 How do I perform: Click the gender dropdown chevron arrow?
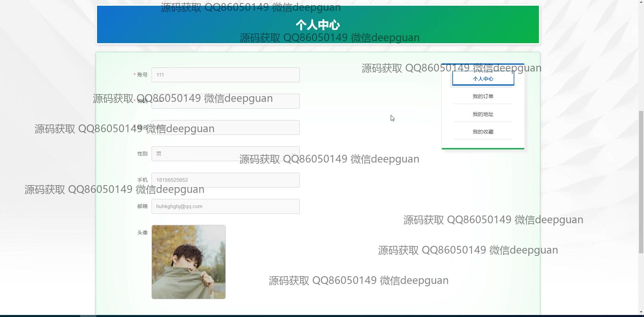coord(293,154)
